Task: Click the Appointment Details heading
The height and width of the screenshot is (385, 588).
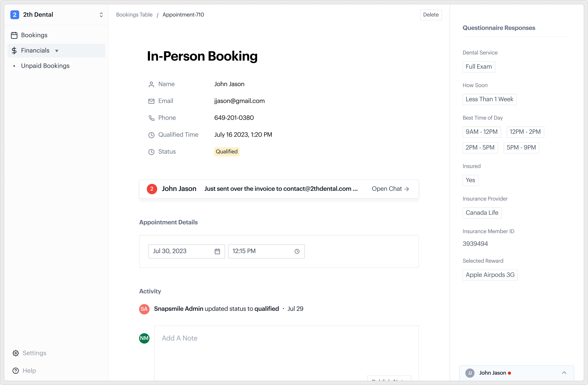Action: point(168,222)
